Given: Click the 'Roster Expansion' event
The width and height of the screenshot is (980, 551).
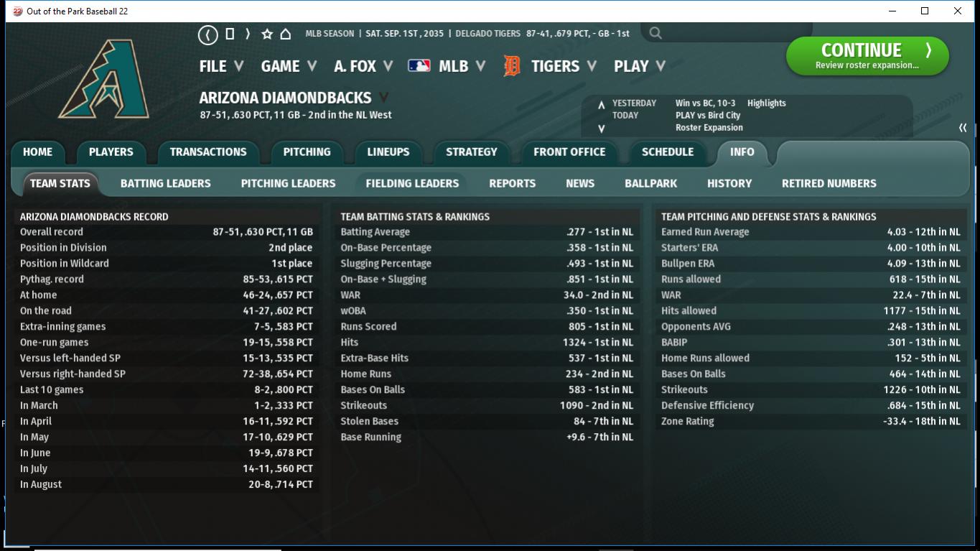Looking at the screenshot, I should click(x=709, y=128).
